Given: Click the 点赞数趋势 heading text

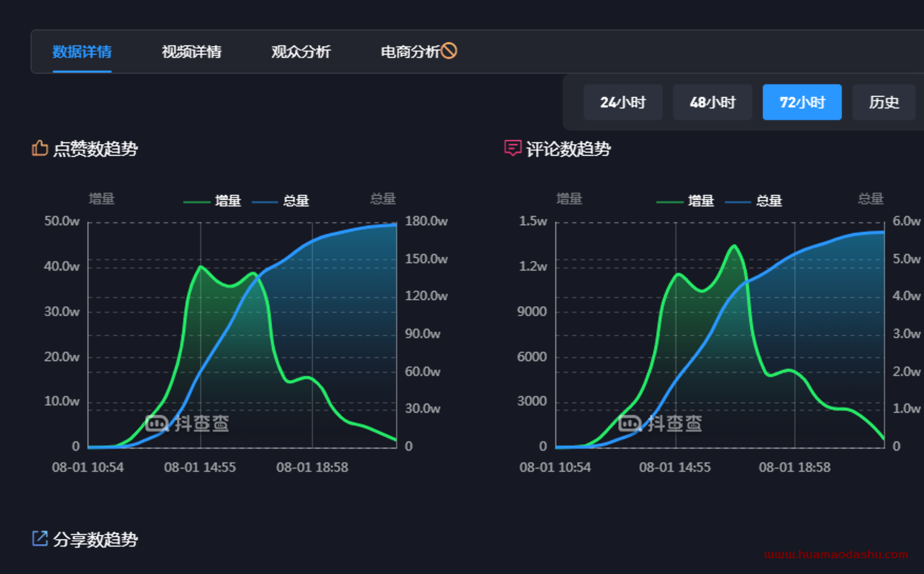Looking at the screenshot, I should pos(95,149).
